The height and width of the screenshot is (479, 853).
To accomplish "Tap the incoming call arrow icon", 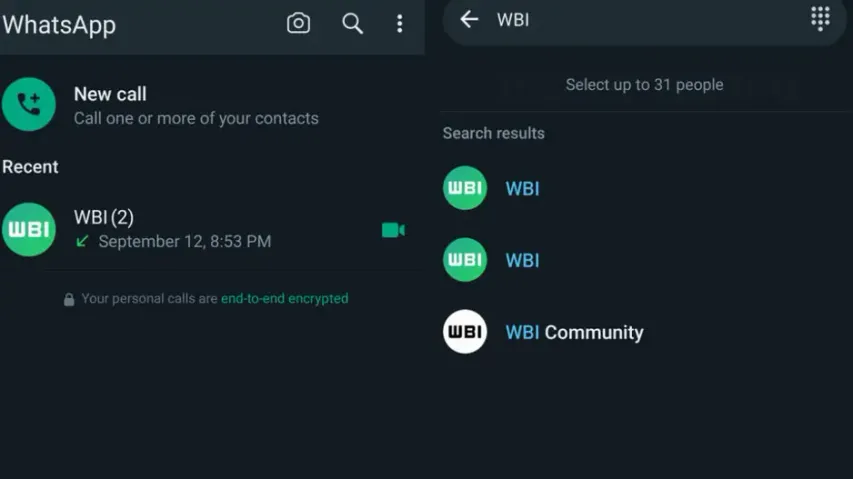I will point(82,241).
